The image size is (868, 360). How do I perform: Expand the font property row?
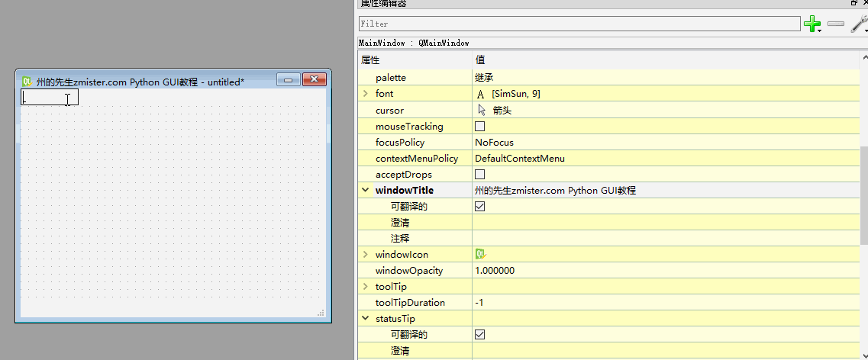[x=366, y=94]
